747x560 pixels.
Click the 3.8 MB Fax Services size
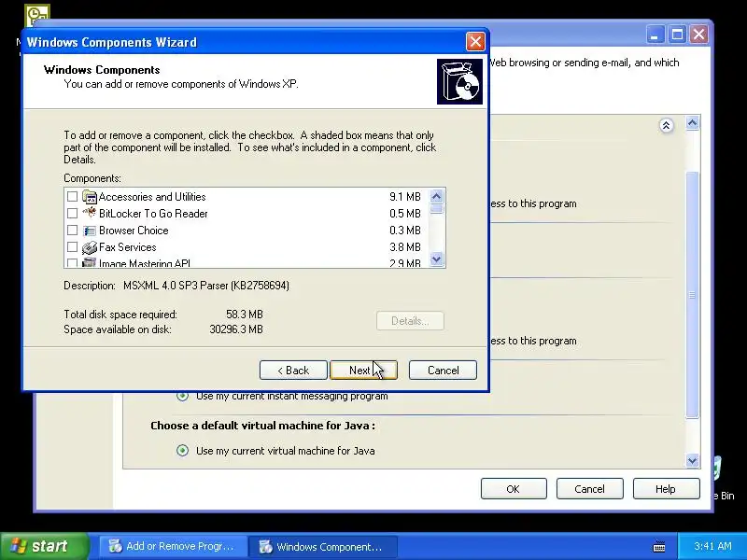pyautogui.click(x=405, y=247)
